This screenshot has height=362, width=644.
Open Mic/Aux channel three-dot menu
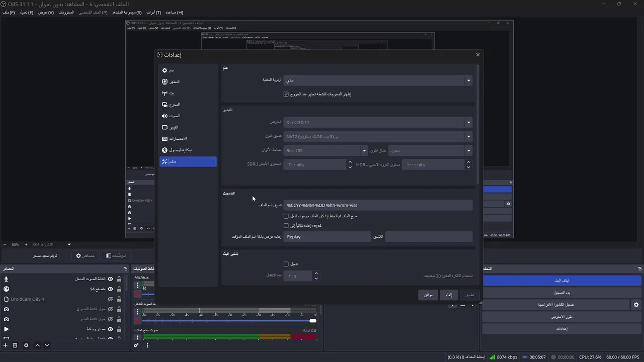click(x=137, y=285)
